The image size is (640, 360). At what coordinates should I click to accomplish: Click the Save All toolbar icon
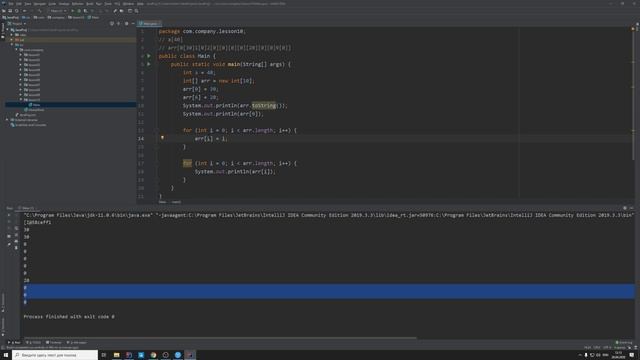(x=10, y=11)
